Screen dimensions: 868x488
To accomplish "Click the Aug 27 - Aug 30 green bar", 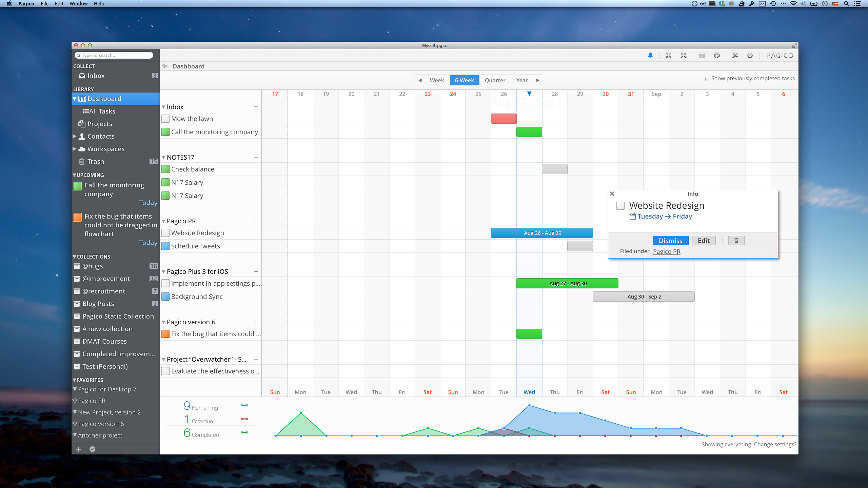I will (x=567, y=283).
